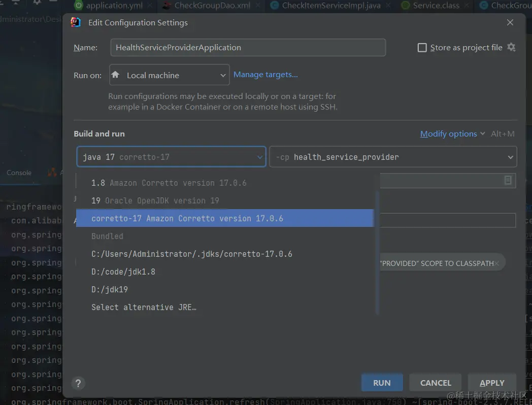Open the Run on Local machine dropdown
Image resolution: width=532 pixels, height=405 pixels.
[170, 75]
